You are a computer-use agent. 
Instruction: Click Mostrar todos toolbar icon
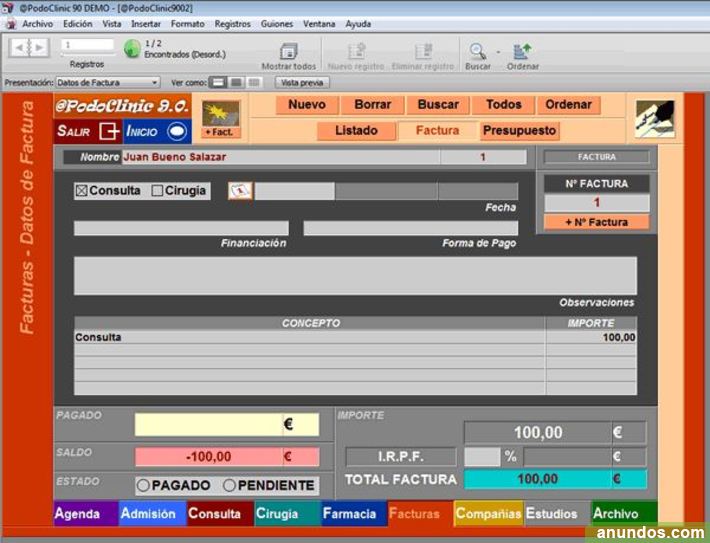click(x=288, y=51)
